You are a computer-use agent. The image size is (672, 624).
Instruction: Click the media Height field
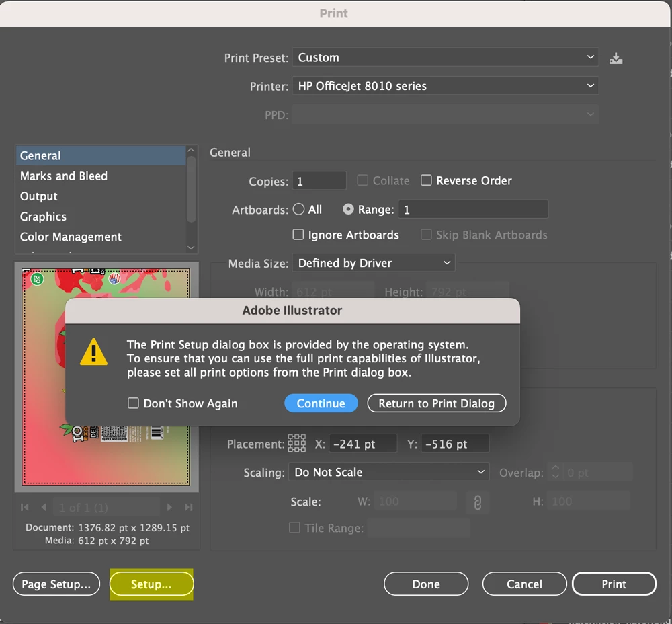tap(468, 292)
